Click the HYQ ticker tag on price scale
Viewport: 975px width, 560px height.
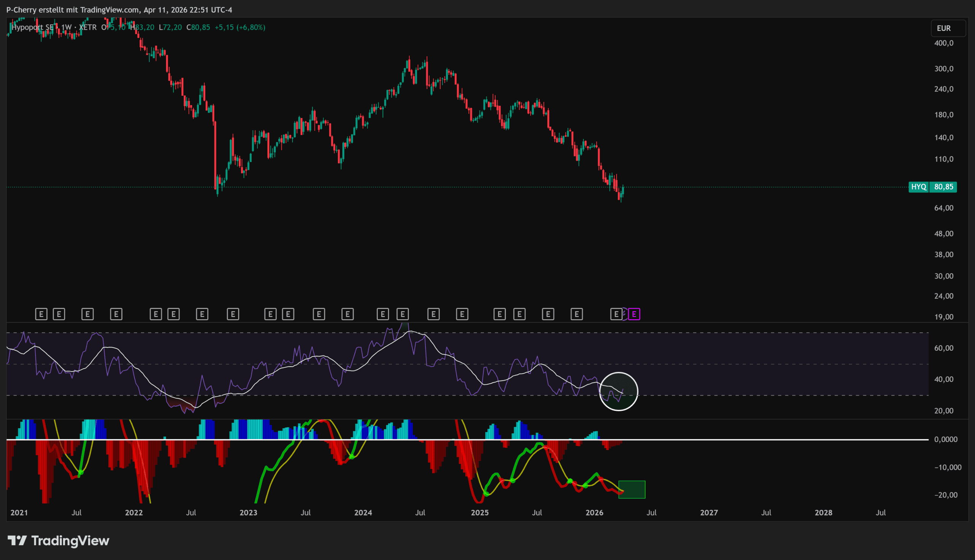pyautogui.click(x=918, y=187)
